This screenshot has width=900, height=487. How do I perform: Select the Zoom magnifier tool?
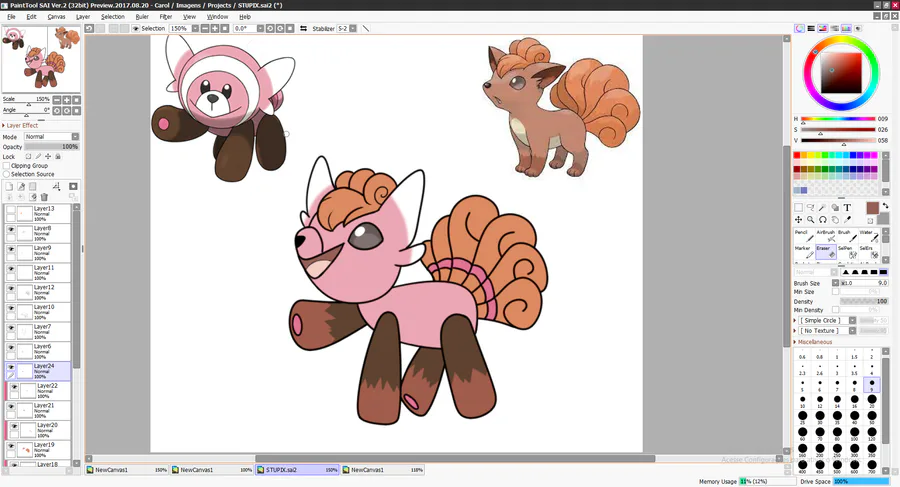pyautogui.click(x=810, y=219)
